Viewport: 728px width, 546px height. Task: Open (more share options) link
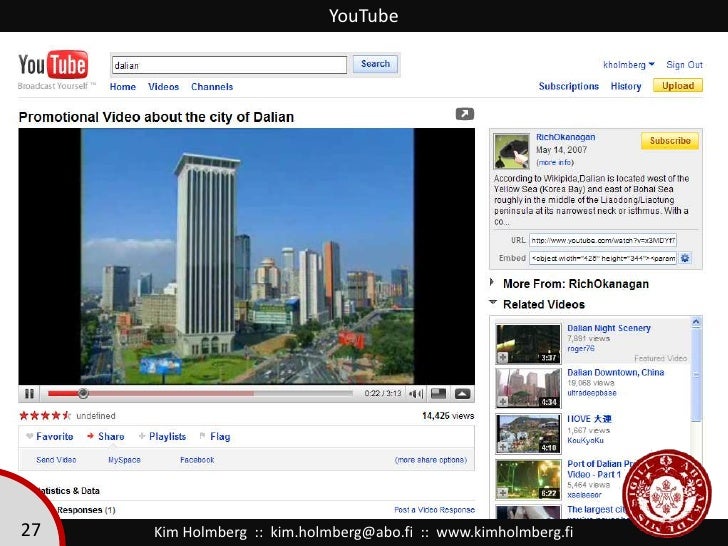[430, 460]
